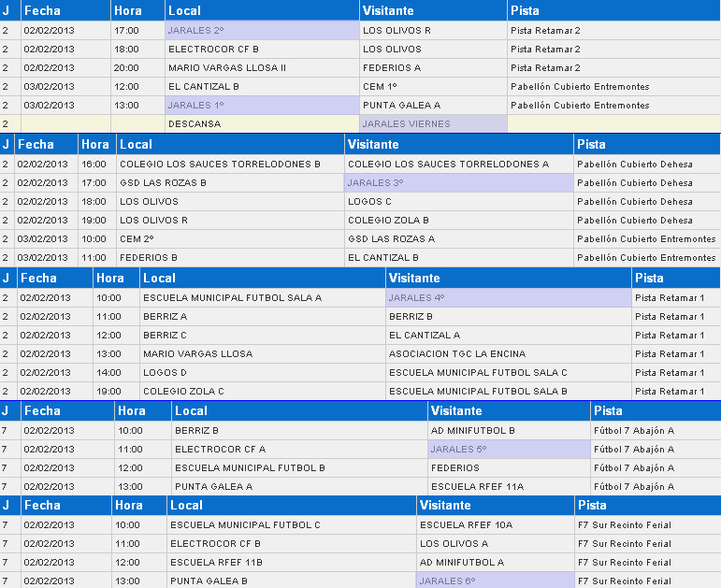Select the DESCANSA cell
This screenshot has width=721, height=588.
262,124
